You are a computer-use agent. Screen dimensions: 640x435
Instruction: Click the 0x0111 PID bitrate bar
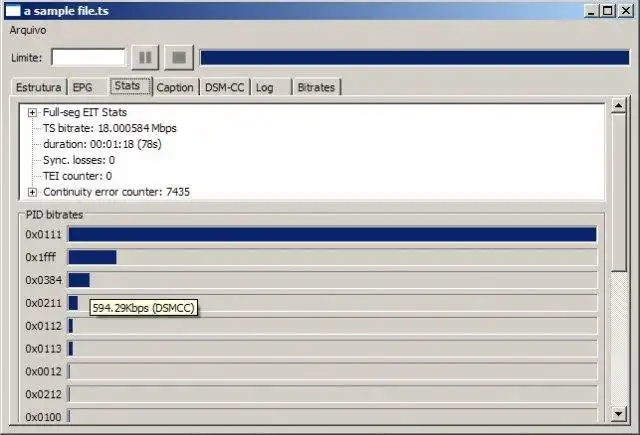click(332, 235)
